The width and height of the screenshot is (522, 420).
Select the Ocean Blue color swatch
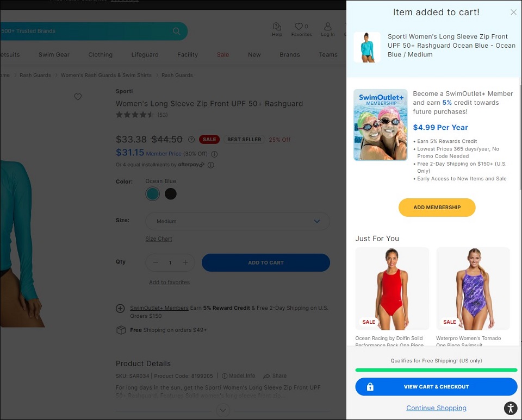pyautogui.click(x=153, y=194)
